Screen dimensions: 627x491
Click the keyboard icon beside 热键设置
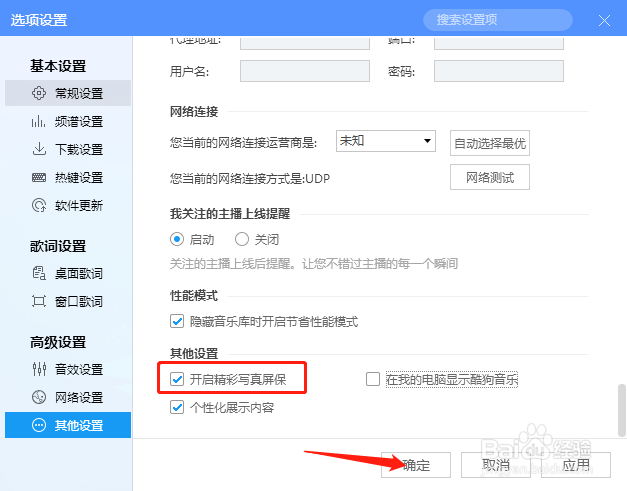pyautogui.click(x=39, y=177)
